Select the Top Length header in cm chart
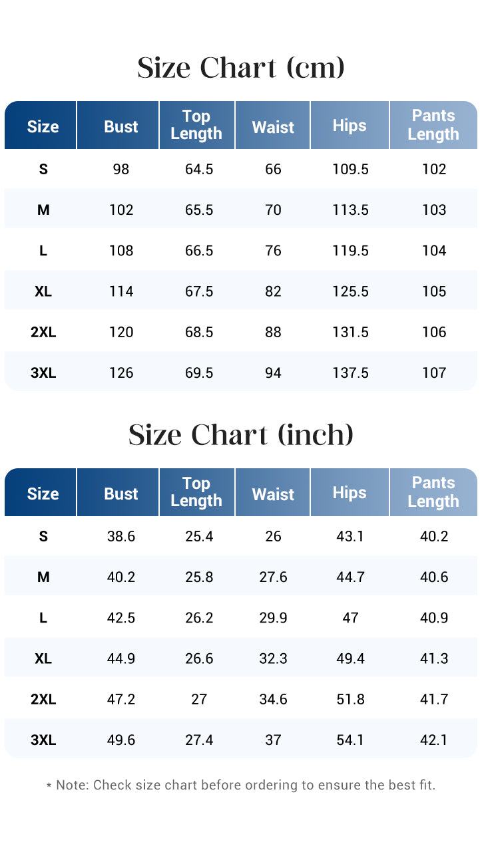482x868 pixels. [x=196, y=125]
